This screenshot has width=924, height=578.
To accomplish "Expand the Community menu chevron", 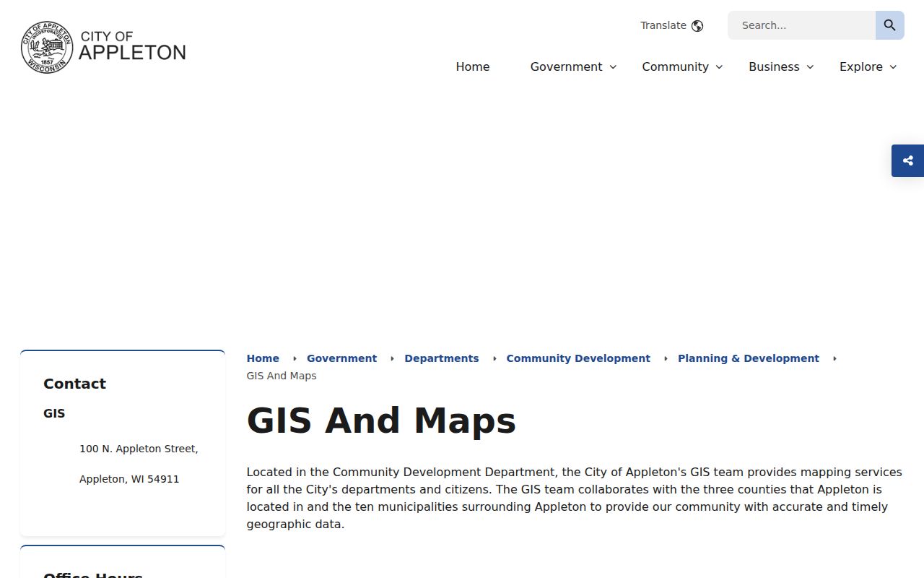I will (719, 67).
